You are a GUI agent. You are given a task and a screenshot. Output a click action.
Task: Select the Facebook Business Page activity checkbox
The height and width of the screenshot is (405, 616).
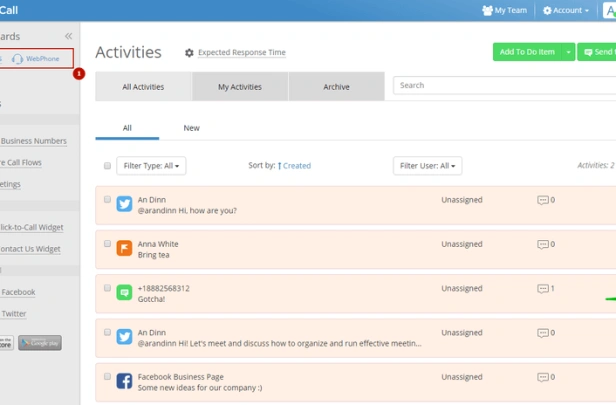click(x=107, y=375)
